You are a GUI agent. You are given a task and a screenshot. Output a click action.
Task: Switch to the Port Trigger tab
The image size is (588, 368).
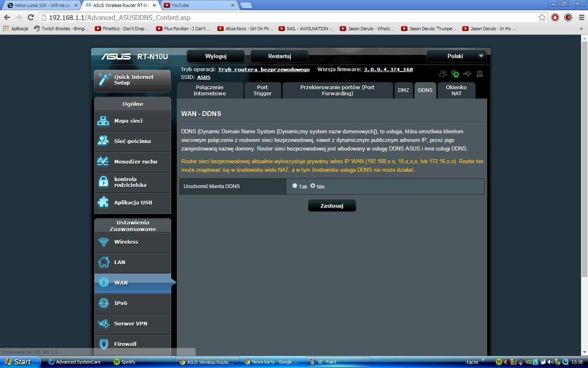[x=262, y=90]
